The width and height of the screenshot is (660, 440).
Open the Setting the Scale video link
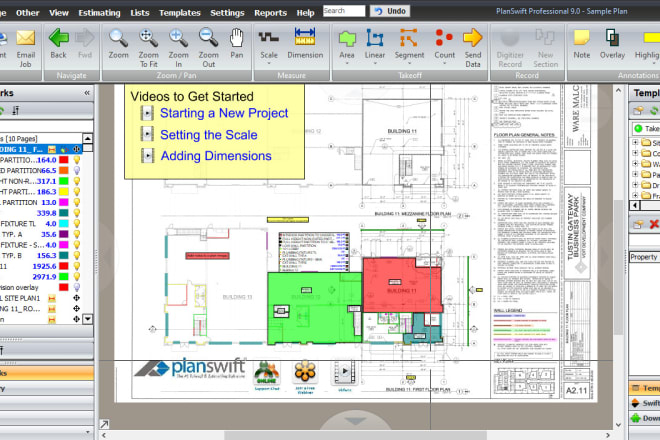click(x=209, y=135)
